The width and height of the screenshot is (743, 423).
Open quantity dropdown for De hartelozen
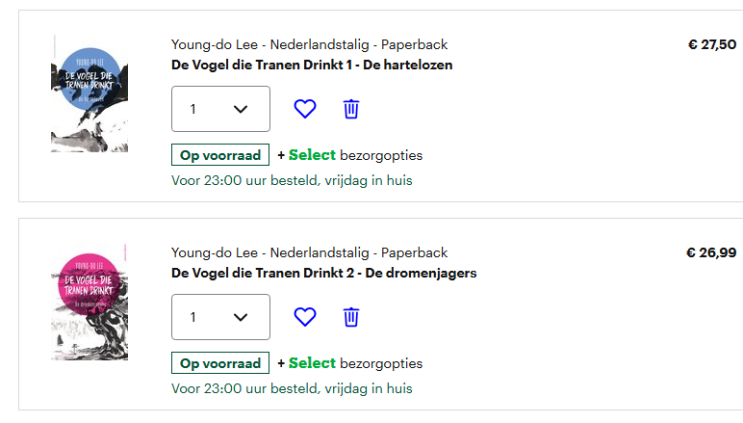tap(221, 109)
